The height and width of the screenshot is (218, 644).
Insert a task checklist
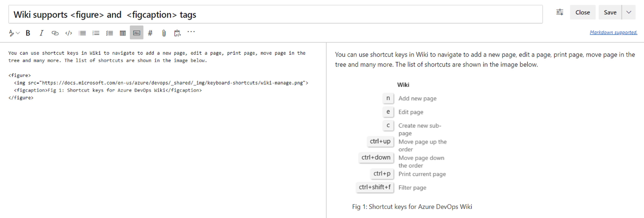coord(109,33)
